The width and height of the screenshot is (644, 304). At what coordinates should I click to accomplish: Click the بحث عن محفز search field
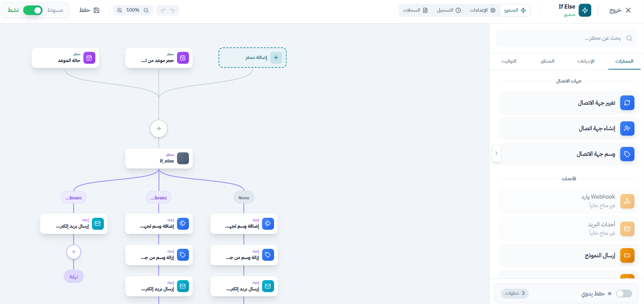coord(566,38)
